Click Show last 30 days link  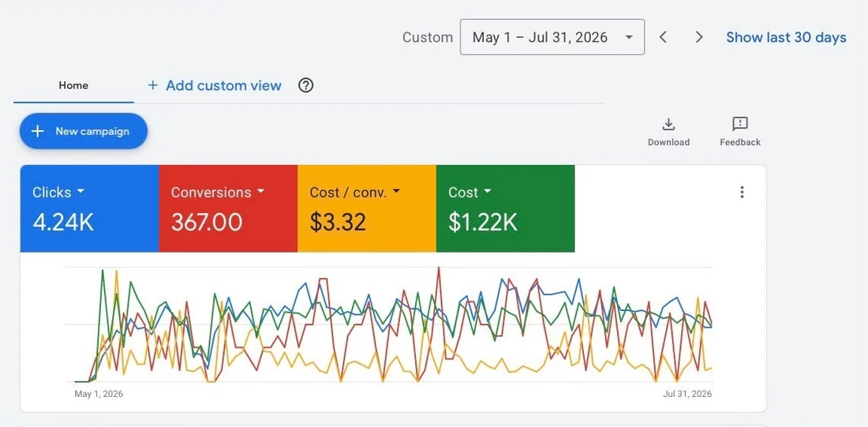coord(786,37)
